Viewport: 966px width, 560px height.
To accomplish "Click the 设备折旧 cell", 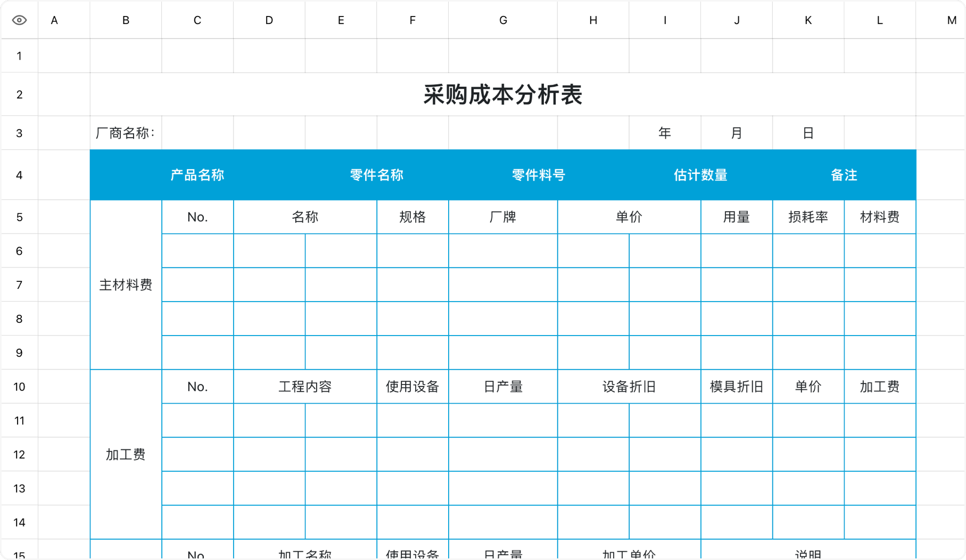I will (x=629, y=387).
